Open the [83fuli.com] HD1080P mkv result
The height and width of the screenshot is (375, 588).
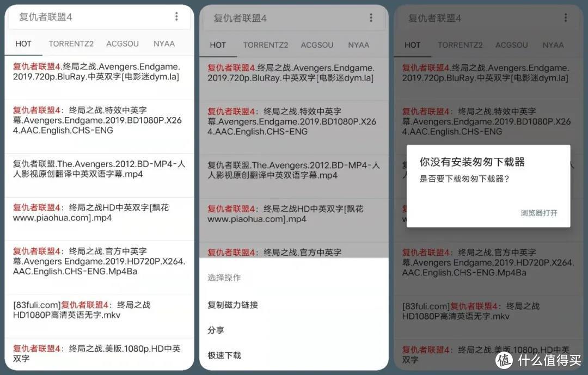tap(98, 310)
